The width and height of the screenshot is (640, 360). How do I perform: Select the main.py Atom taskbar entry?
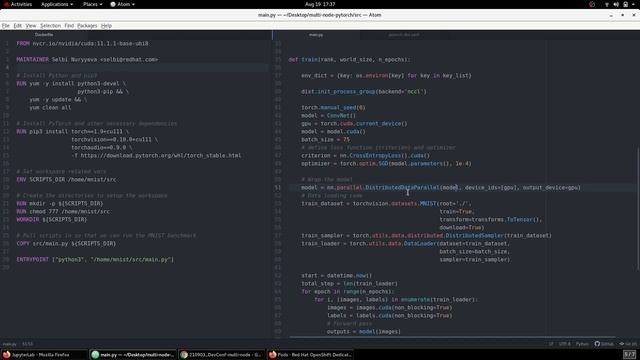click(133, 355)
